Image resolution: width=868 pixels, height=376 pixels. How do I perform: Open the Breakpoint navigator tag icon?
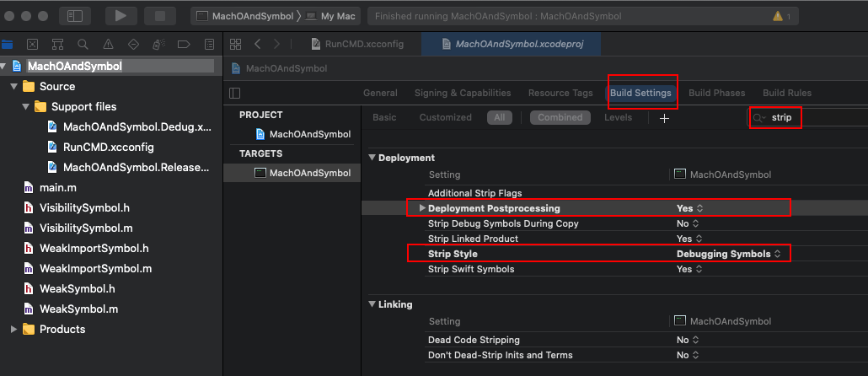tap(184, 45)
